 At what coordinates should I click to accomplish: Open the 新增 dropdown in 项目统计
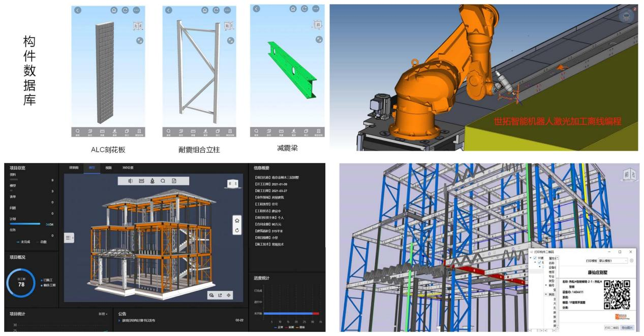(103, 314)
